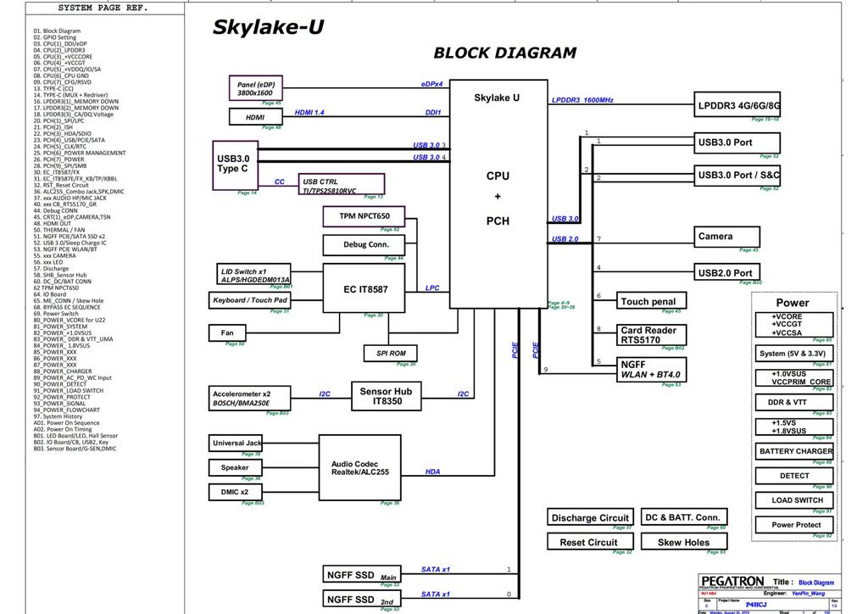Select the USB3.0 Port / S&C block
Image resolution: width=868 pixels, height=614 pixels.
click(737, 175)
